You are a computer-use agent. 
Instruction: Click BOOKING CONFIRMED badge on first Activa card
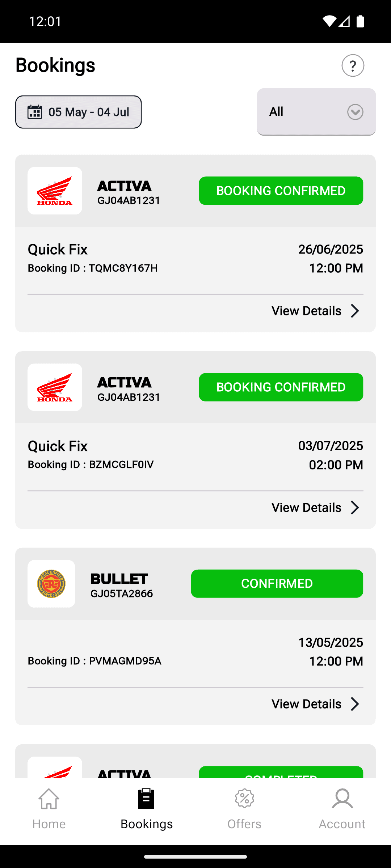(281, 191)
